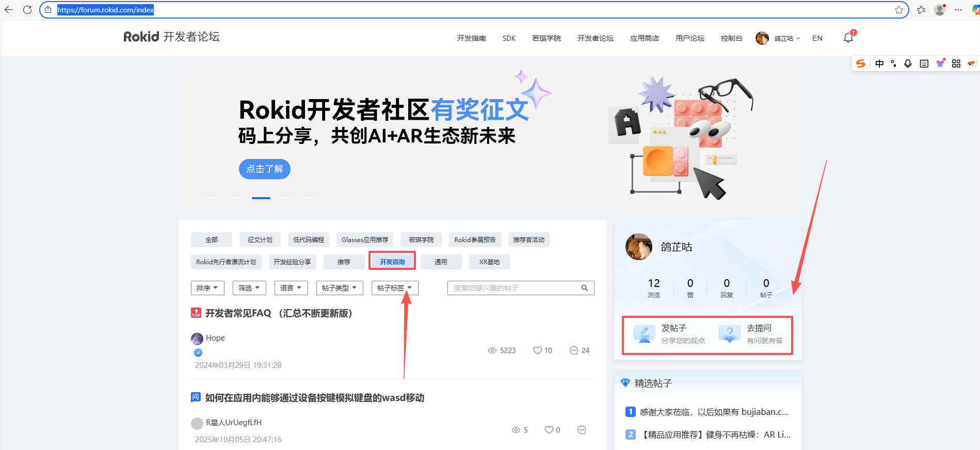Screen dimensions: 980x450
Task: Open featured post 1 感谢大家莅临
Action: (714, 412)
